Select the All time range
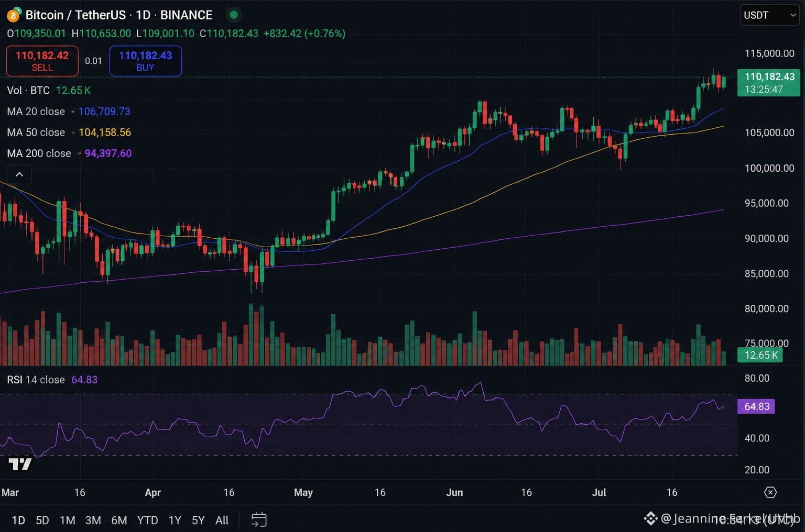The width and height of the screenshot is (805, 532). click(x=222, y=520)
